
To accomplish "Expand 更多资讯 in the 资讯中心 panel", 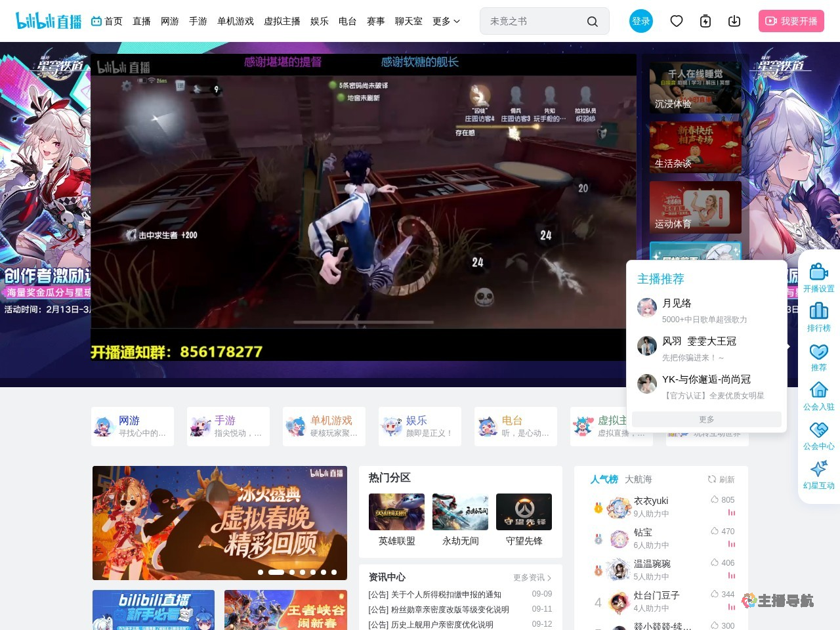I will click(x=533, y=577).
